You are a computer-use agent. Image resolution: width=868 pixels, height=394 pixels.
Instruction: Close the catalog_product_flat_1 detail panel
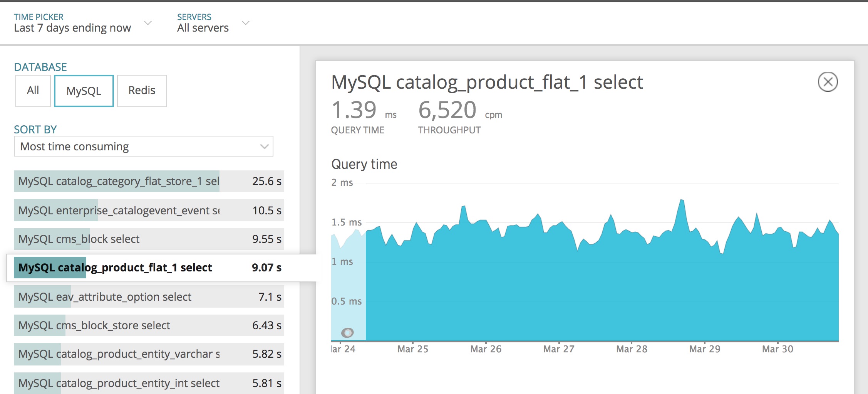pyautogui.click(x=829, y=82)
